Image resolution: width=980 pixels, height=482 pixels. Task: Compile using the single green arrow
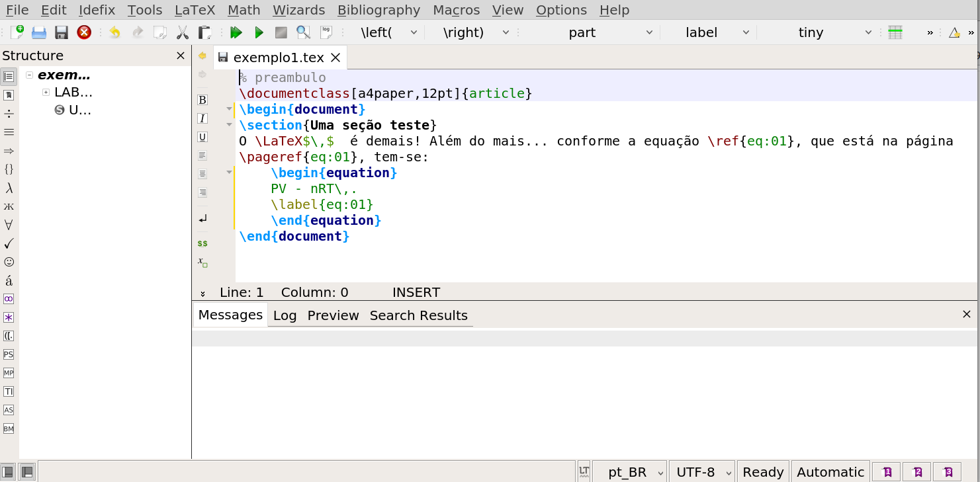pyautogui.click(x=259, y=32)
